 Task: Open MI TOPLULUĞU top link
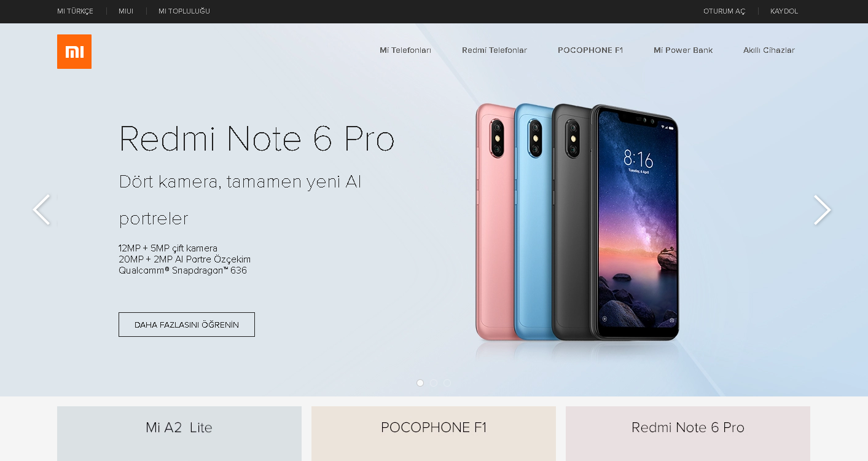[184, 11]
